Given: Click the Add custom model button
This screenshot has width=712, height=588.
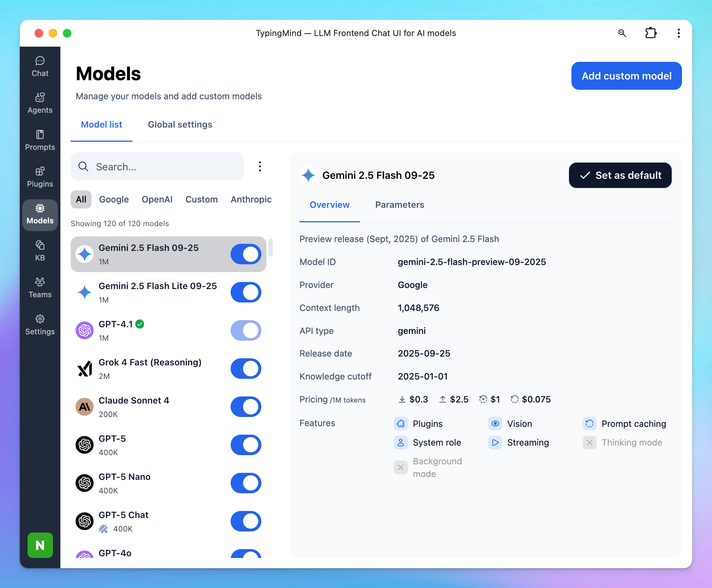Looking at the screenshot, I should (x=626, y=76).
